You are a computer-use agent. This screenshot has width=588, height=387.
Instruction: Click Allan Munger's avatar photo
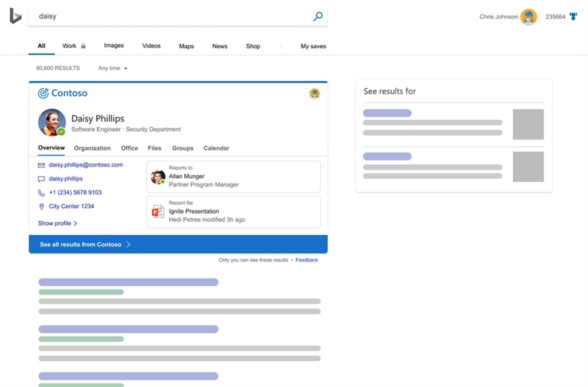(158, 177)
